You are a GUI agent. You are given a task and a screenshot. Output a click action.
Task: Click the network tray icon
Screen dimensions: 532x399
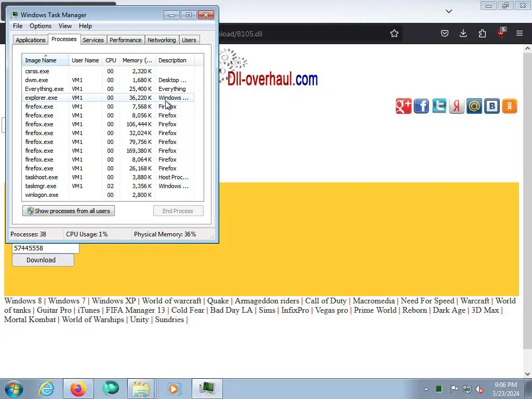(x=467, y=389)
